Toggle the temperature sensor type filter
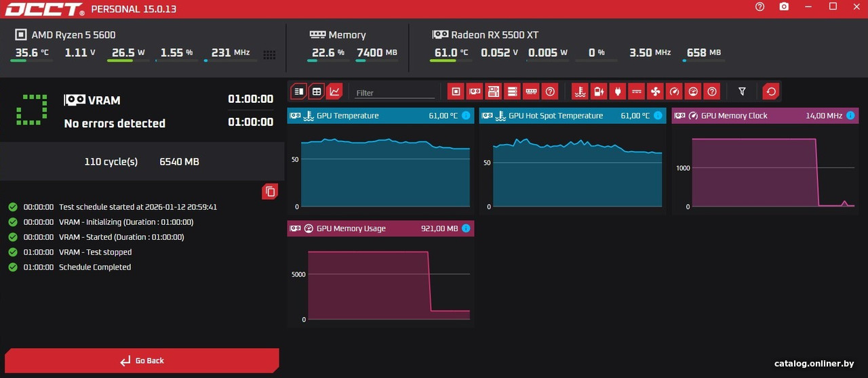This screenshot has height=378, width=868. tap(580, 91)
